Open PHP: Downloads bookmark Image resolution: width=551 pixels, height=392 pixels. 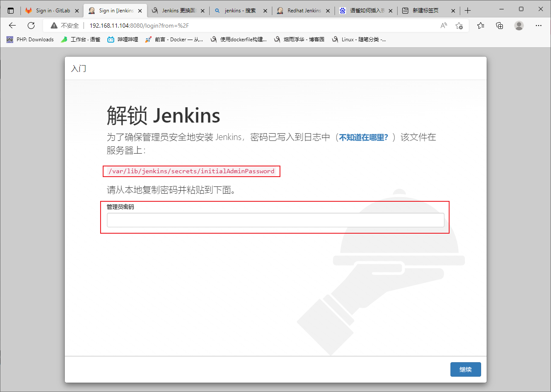click(30, 40)
